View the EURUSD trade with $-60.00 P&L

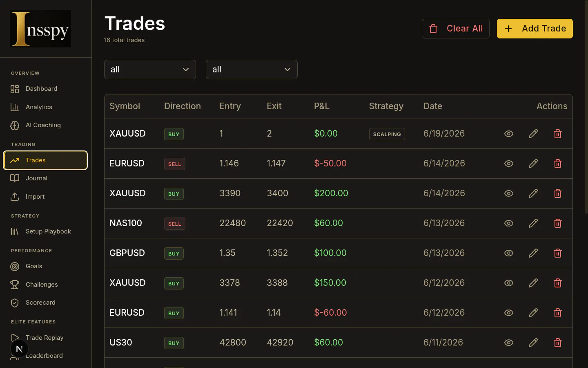point(509,313)
